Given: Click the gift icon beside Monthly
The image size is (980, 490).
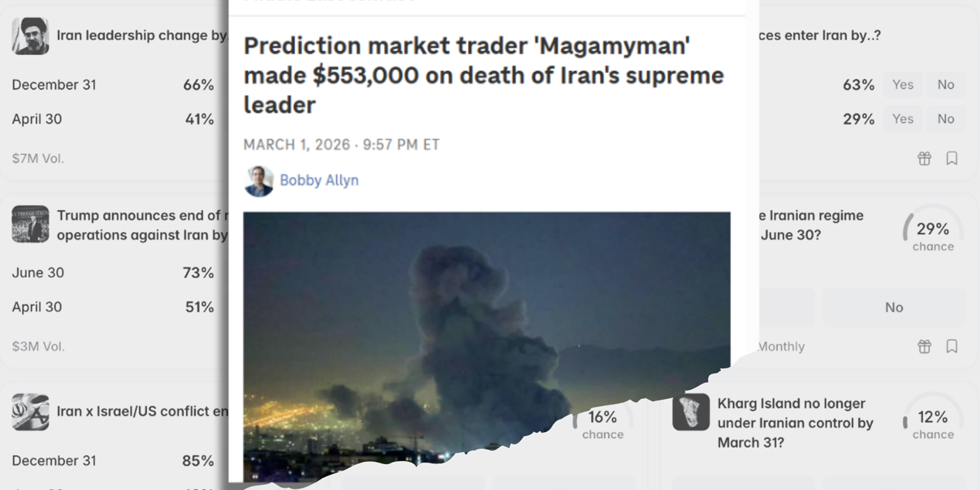Looking at the screenshot, I should [924, 346].
